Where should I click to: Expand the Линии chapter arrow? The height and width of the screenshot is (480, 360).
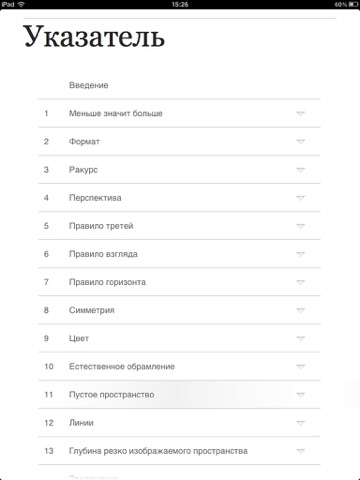click(300, 423)
